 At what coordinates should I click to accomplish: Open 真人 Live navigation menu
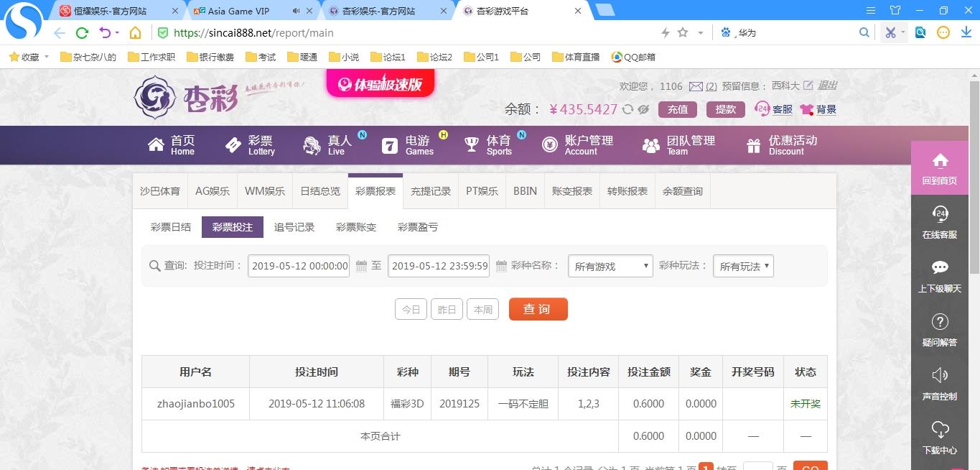click(328, 145)
